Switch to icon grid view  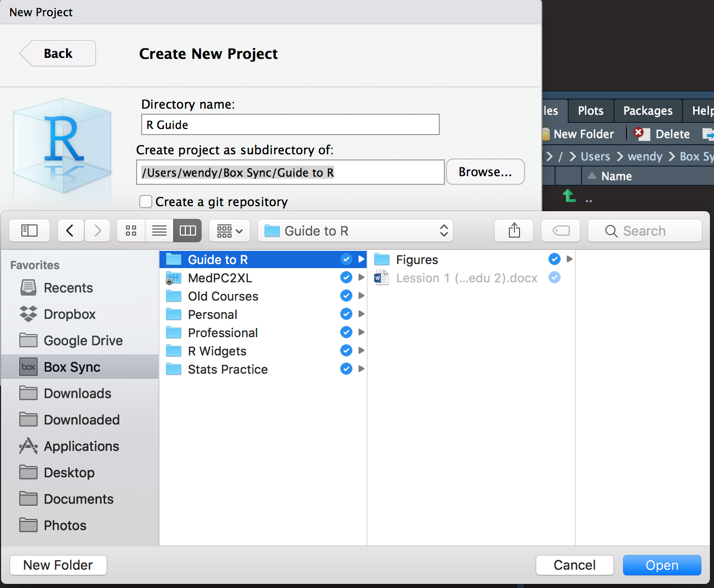point(131,231)
